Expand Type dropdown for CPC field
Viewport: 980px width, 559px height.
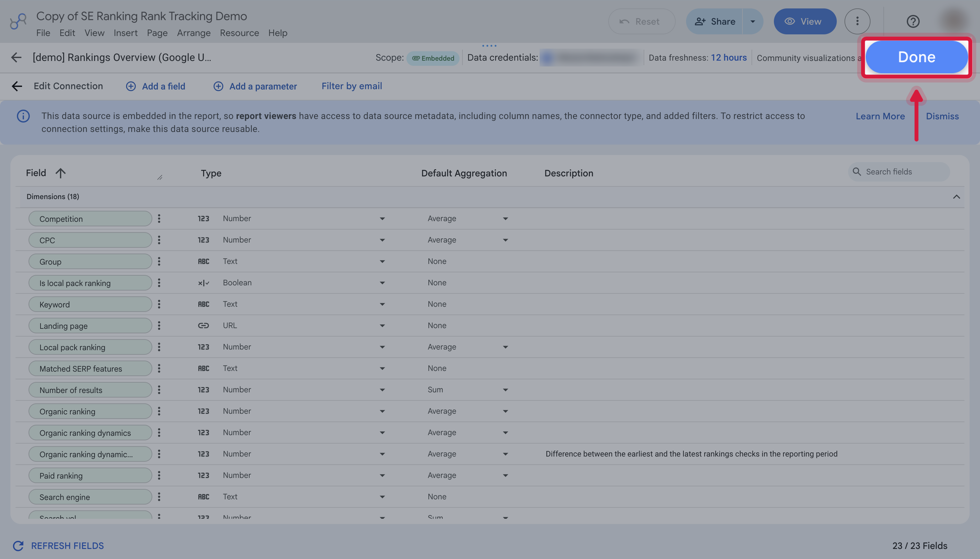pyautogui.click(x=382, y=240)
